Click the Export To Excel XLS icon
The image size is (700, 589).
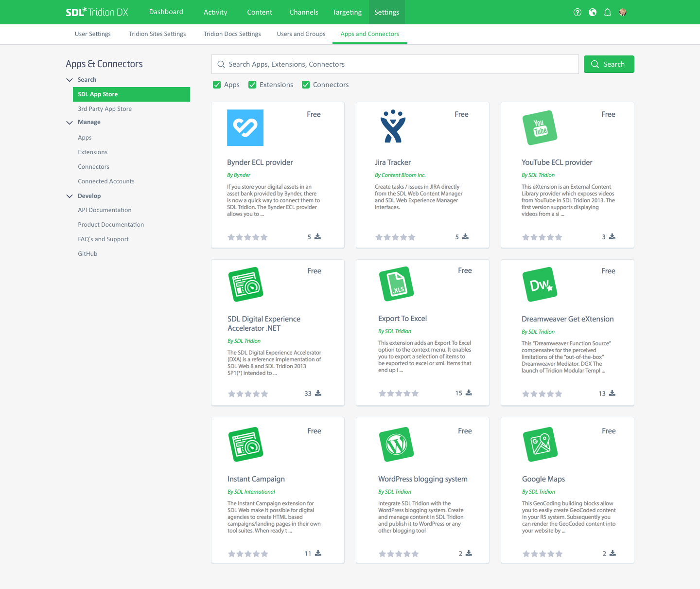396,284
